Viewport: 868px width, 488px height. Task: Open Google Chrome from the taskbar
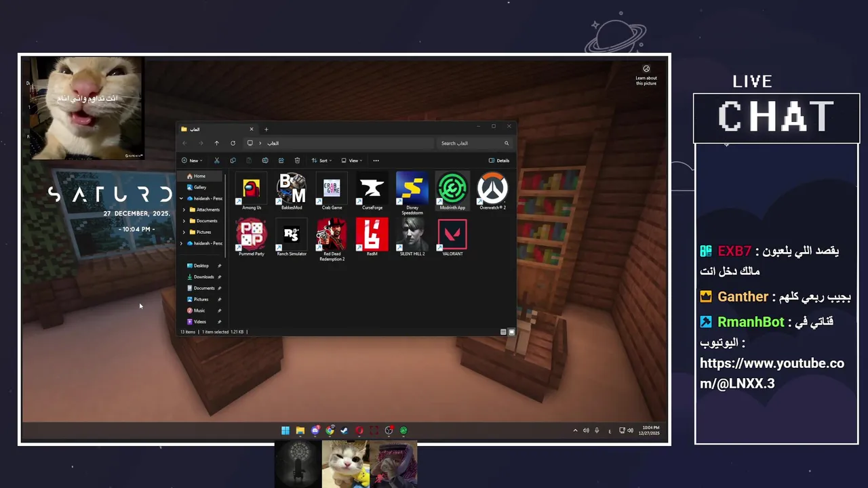[x=330, y=430]
